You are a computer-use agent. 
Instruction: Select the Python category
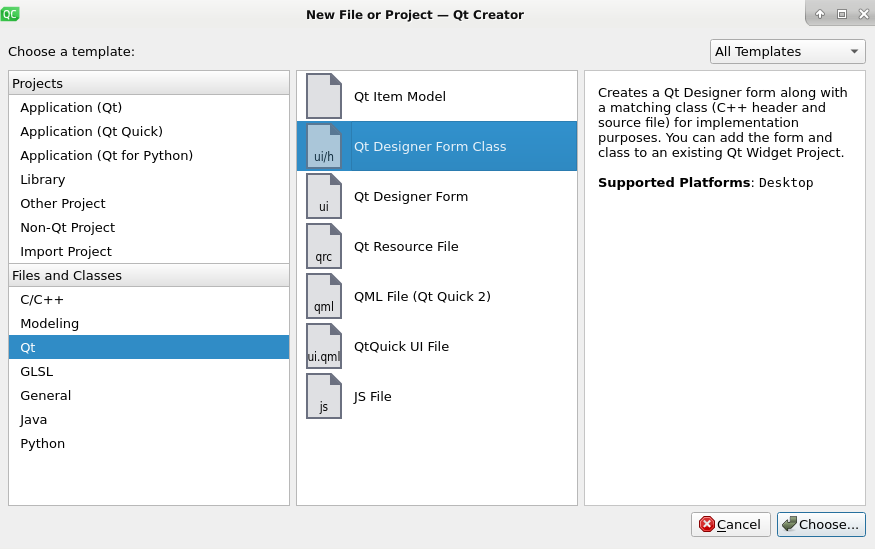(149, 443)
